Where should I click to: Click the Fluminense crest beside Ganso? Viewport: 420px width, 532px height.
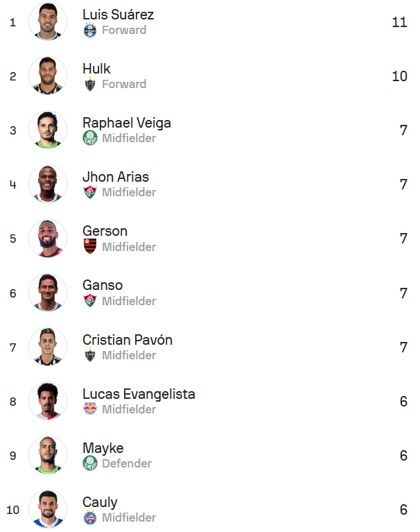click(90, 300)
